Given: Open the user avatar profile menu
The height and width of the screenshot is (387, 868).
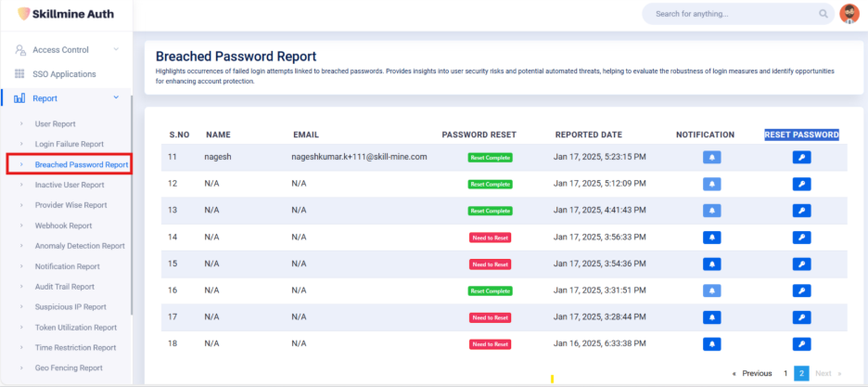Looking at the screenshot, I should point(849,14).
